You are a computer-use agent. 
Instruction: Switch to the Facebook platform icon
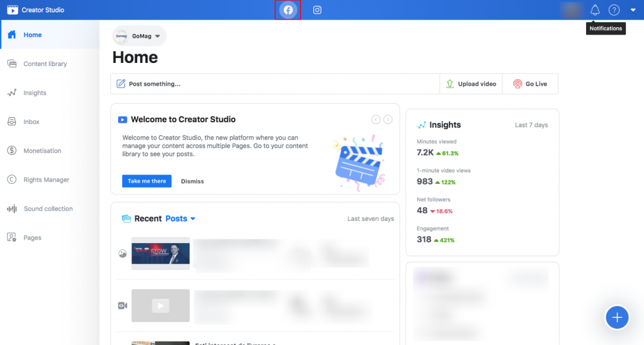[288, 10]
